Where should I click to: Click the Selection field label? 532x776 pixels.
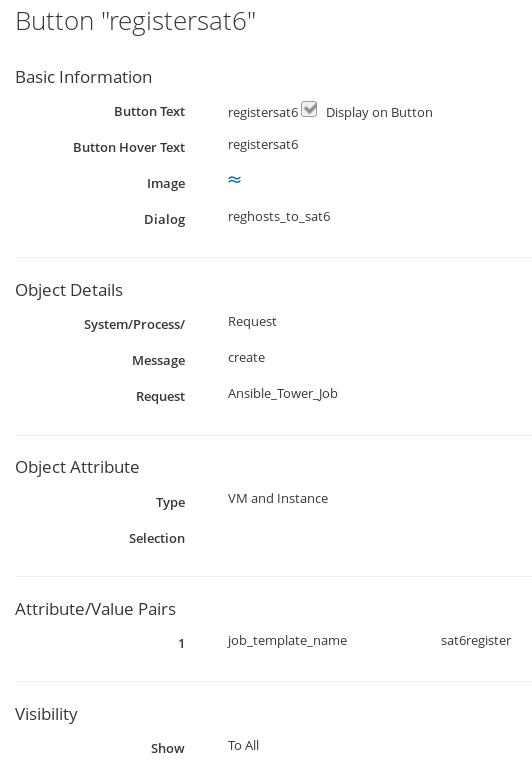point(157,538)
